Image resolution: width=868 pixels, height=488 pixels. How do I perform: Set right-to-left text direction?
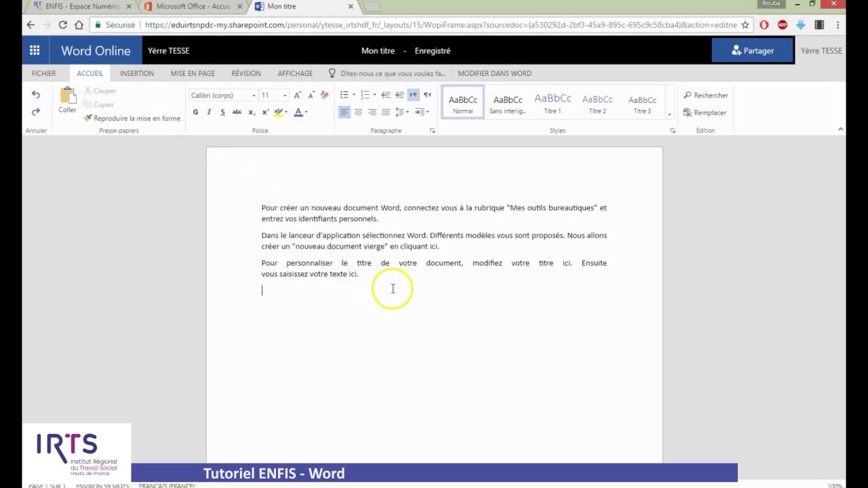pyautogui.click(x=427, y=95)
